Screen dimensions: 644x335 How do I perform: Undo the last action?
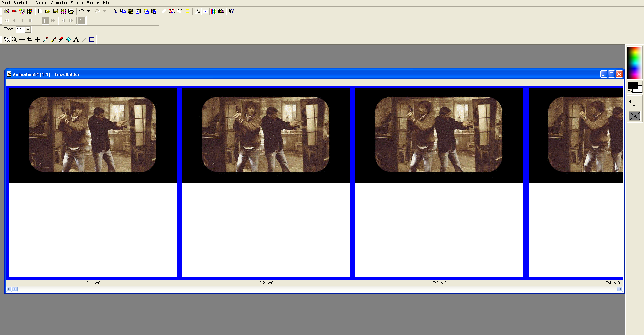[x=81, y=11]
